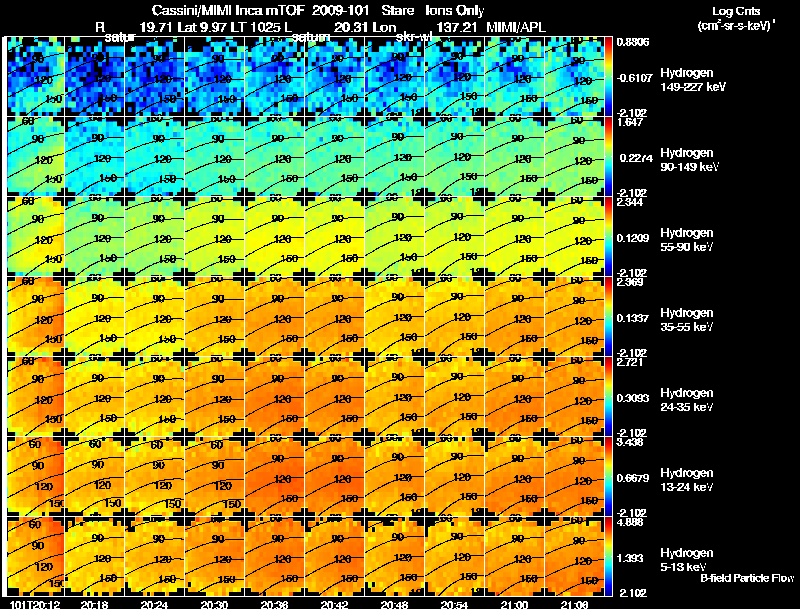
Task: Click the Hydrogen 24-35 keV label
Action: (x=686, y=400)
